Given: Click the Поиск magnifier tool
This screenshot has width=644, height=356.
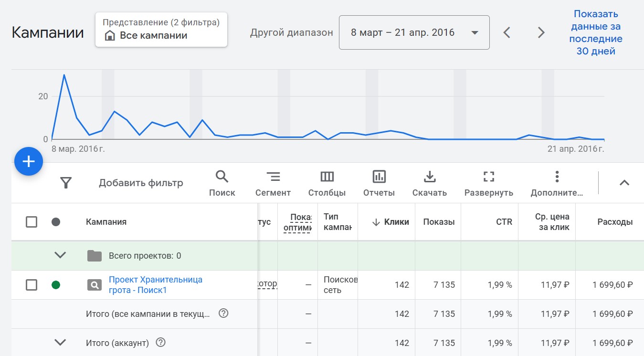Looking at the screenshot, I should click(x=222, y=184).
